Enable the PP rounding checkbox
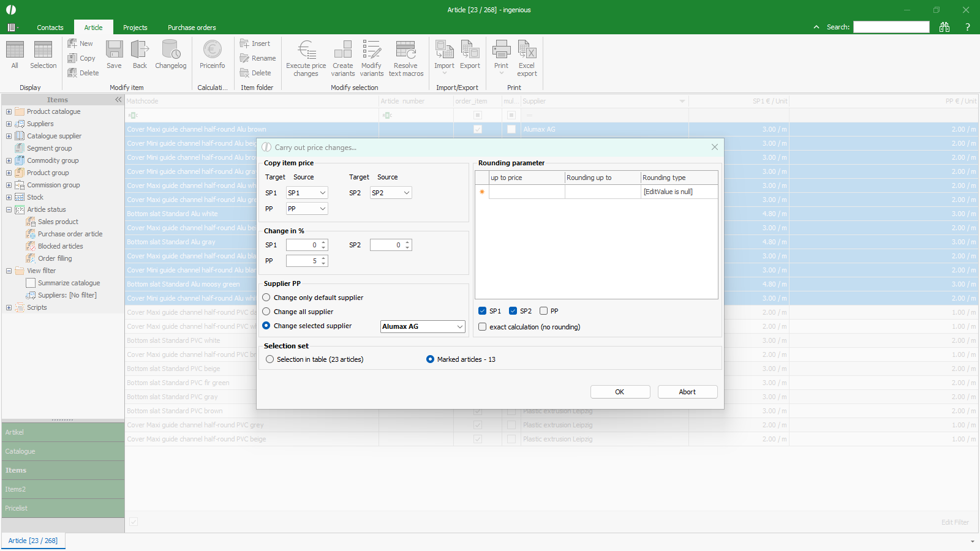Viewport: 980px width, 551px height. coord(543,311)
